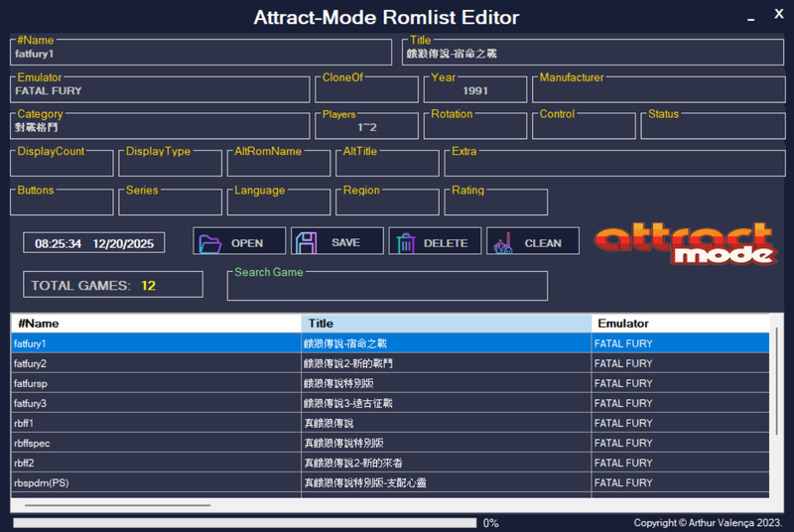The height and width of the screenshot is (532, 794).
Task: Edit the Emulator field FATAL FURY
Action: [x=160, y=91]
